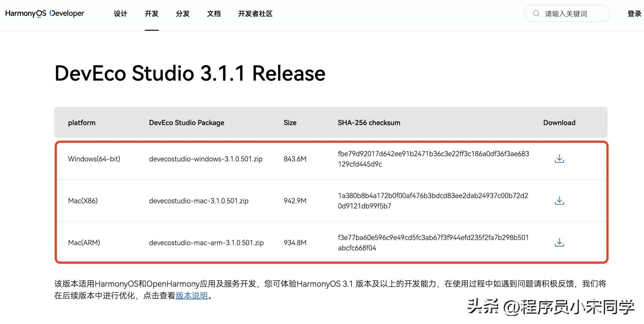The image size is (644, 324).
Task: Download the Mac(ARM) package
Action: pos(559,243)
